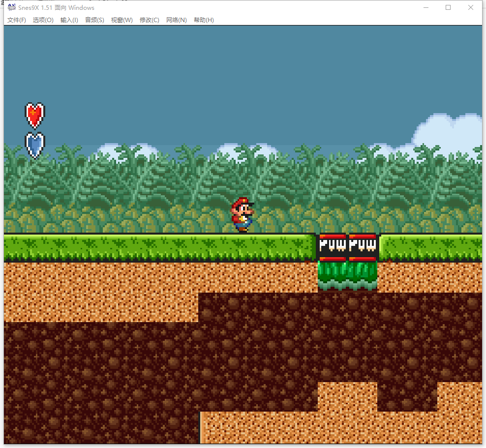This screenshot has height=448, width=486.
Task: Click the blue empty heart icon
Action: [x=35, y=145]
